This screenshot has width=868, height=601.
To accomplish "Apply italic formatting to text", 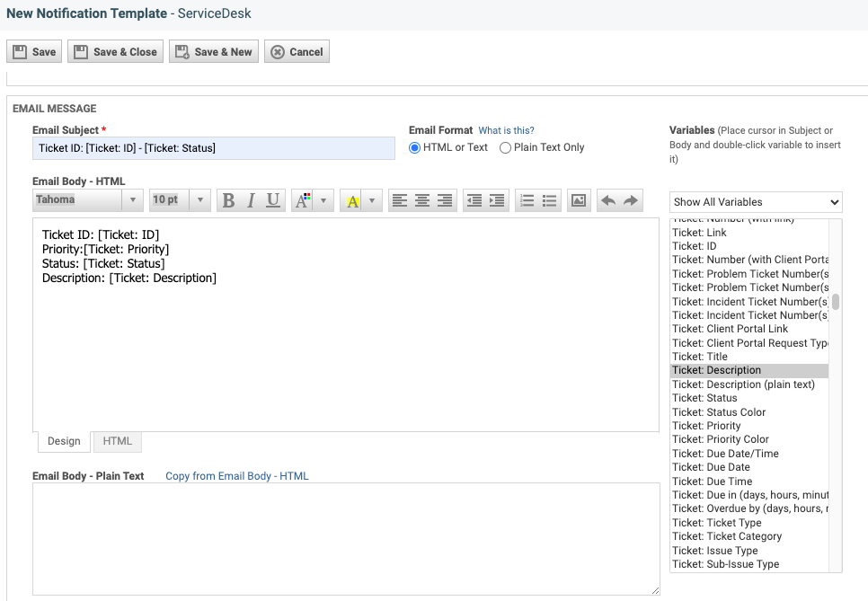I will [x=251, y=200].
